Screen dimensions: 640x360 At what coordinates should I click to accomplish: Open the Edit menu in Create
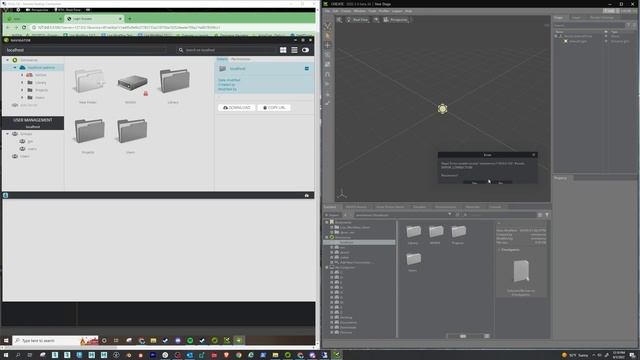click(x=336, y=11)
